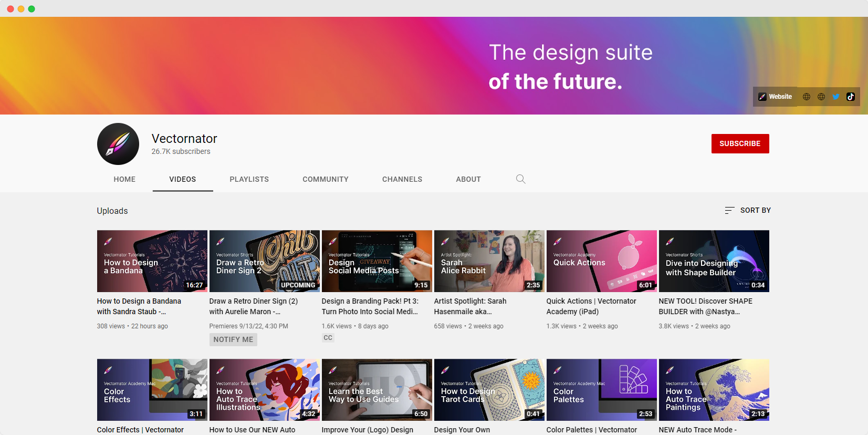Image resolution: width=868 pixels, height=435 pixels.
Task: Click the CC closed captions badge
Action: 328,338
